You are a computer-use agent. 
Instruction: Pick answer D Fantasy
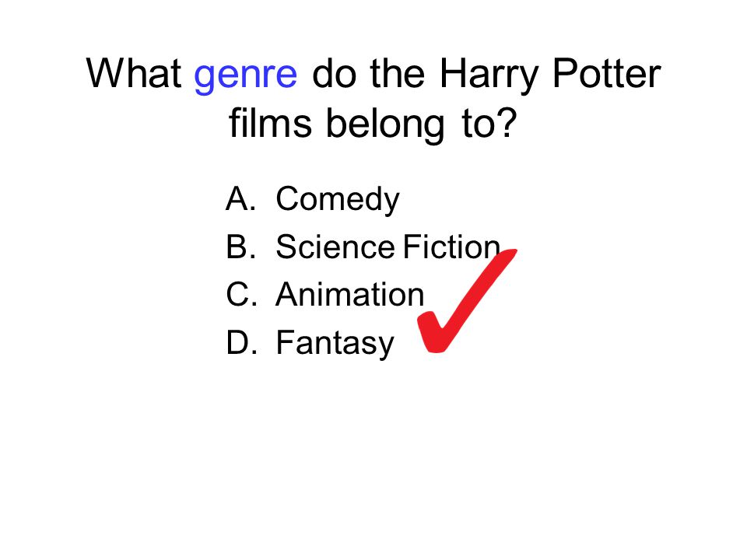[310, 343]
